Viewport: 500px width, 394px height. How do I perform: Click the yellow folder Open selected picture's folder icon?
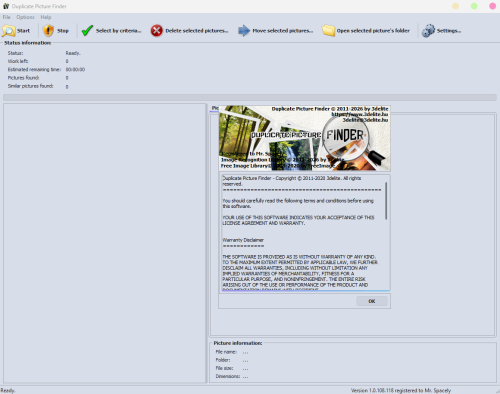click(x=328, y=31)
